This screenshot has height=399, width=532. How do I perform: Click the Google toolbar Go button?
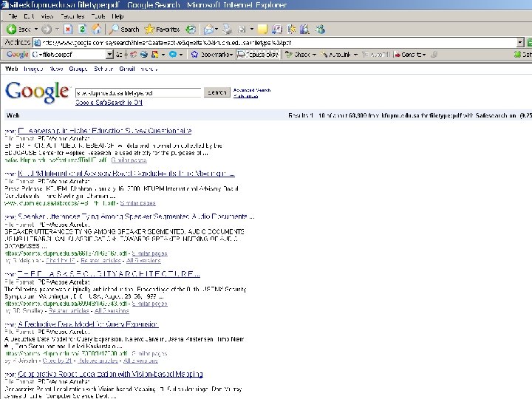[119, 54]
